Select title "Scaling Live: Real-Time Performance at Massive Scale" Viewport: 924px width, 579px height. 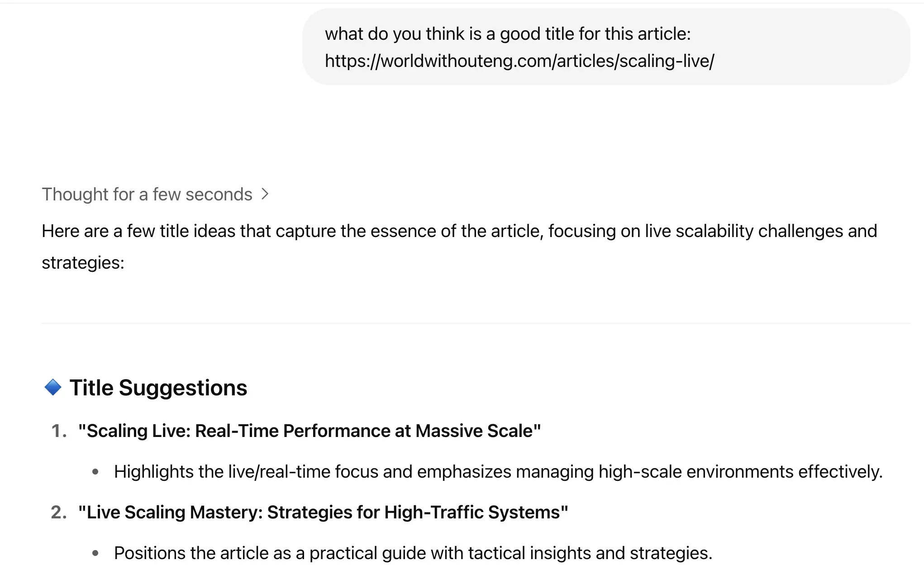pyautogui.click(x=310, y=431)
